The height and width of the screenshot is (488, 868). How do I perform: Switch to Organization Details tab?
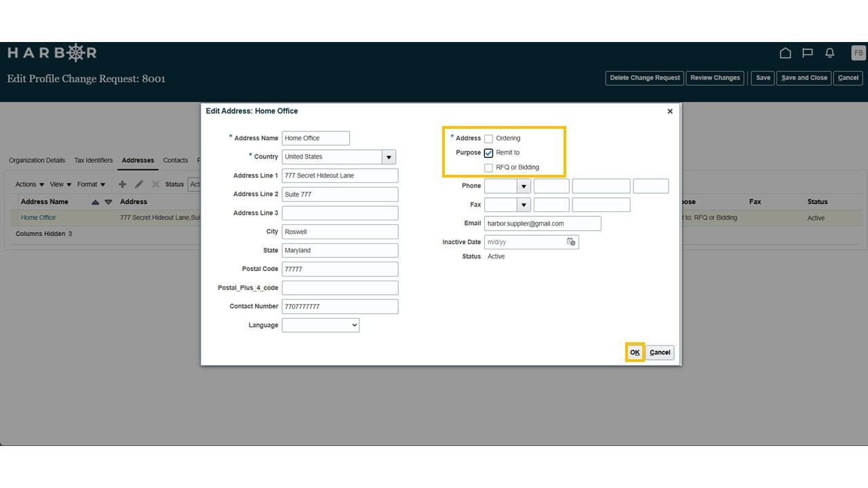(37, 161)
